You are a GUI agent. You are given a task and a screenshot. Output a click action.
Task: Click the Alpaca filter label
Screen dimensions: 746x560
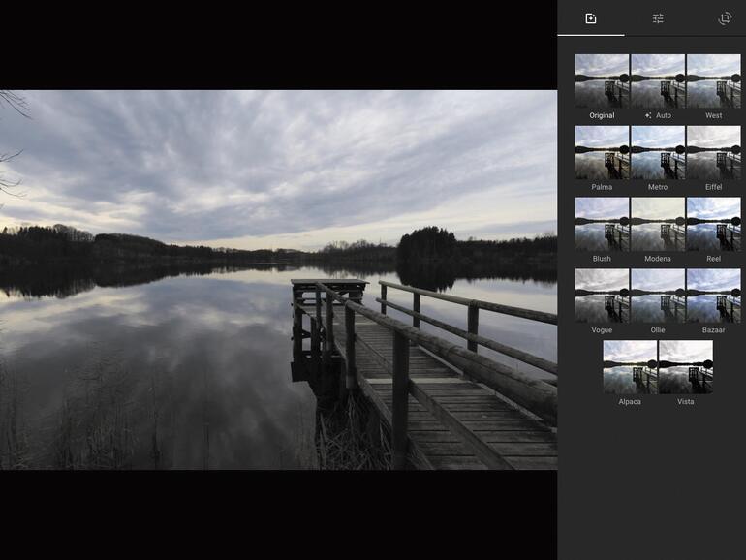[x=630, y=401]
